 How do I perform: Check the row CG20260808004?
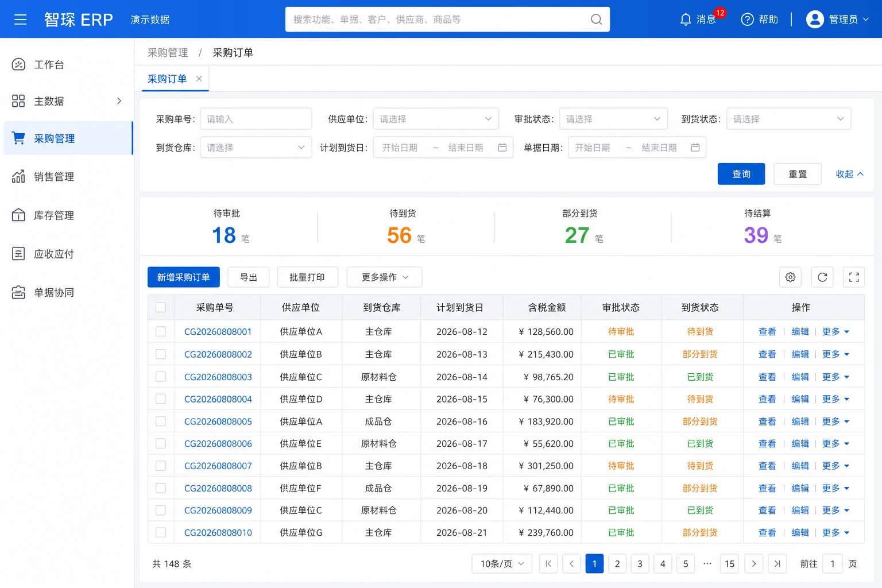coord(161,399)
